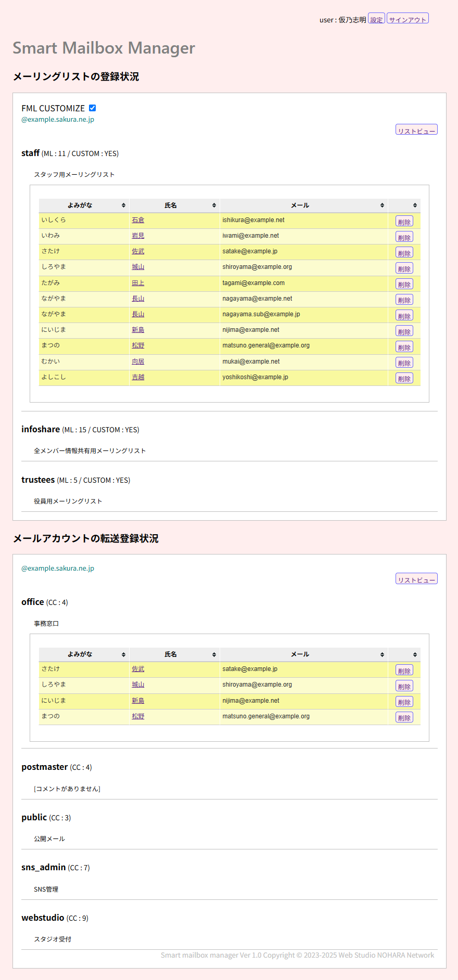Delete nijima@example.net from the office list

[x=404, y=702]
